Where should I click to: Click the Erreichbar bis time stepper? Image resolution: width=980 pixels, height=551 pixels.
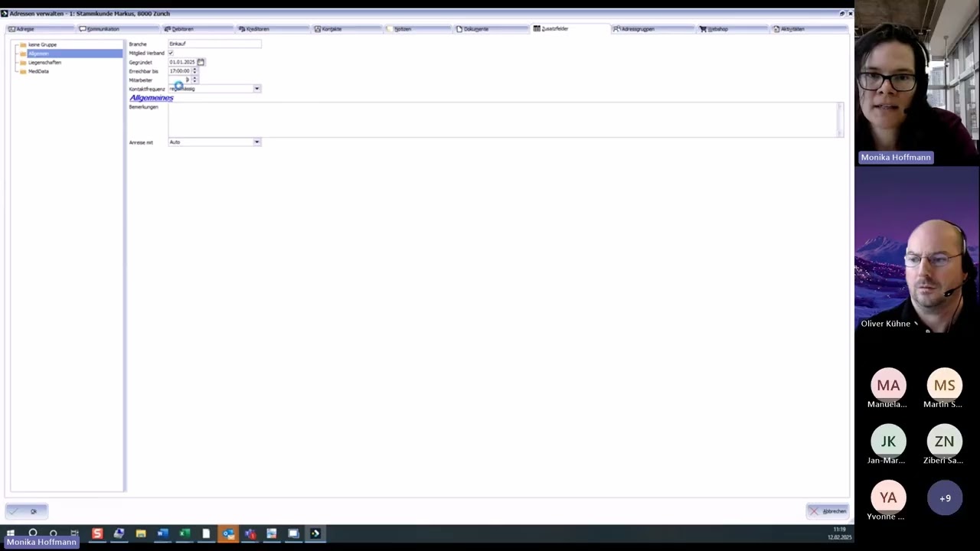pyautogui.click(x=194, y=71)
